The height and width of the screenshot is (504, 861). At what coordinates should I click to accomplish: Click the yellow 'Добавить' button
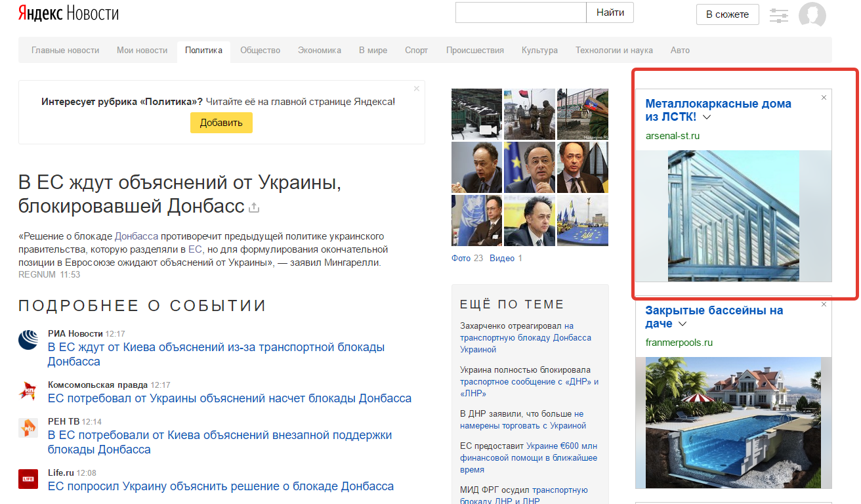point(221,123)
